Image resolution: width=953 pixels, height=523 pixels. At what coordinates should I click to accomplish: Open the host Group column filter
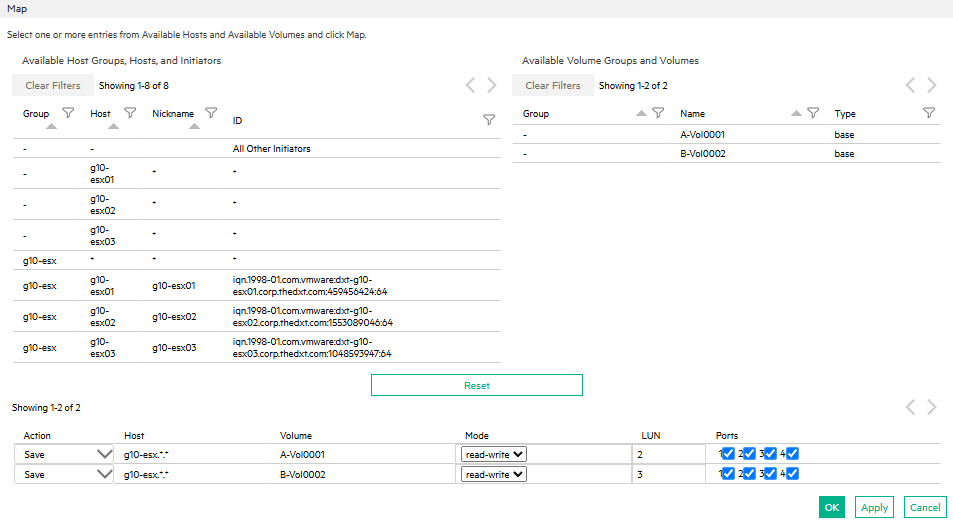68,113
